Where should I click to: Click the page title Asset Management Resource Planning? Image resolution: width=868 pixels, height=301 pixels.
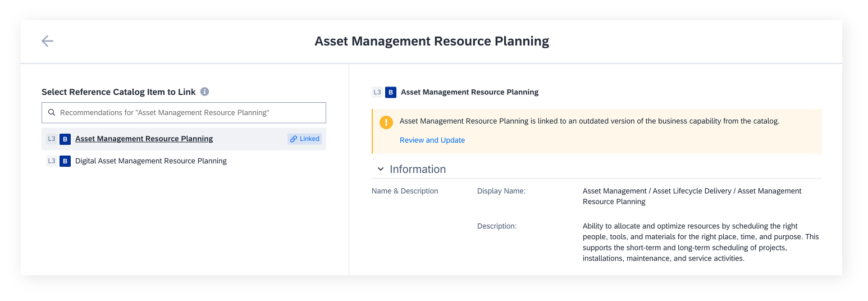[x=432, y=41]
